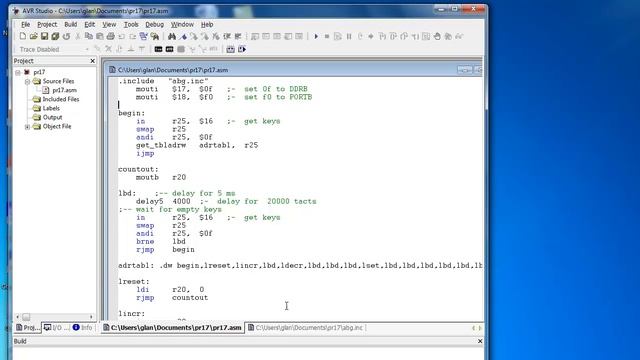Expand the Object File folder
The image size is (640, 360).
tap(27, 127)
